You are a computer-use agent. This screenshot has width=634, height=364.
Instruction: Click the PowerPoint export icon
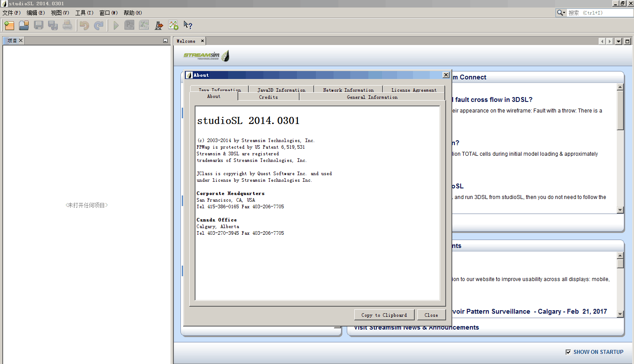(x=129, y=26)
